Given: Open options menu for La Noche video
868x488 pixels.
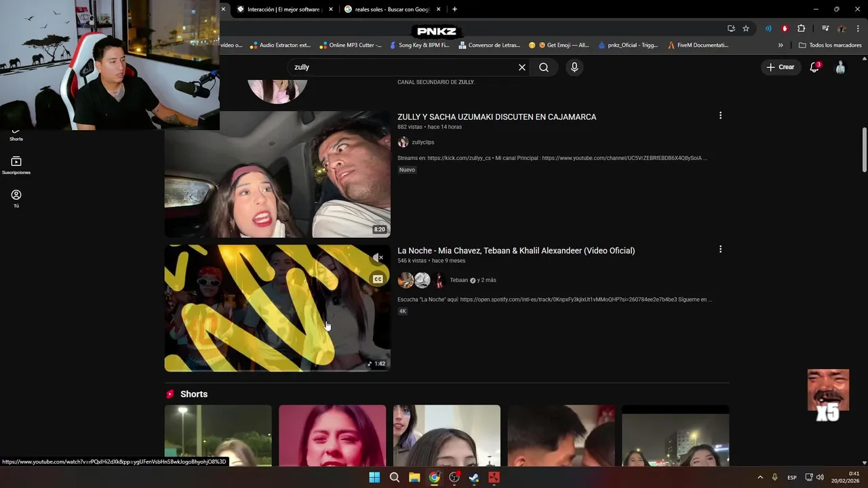Looking at the screenshot, I should pyautogui.click(x=720, y=249).
